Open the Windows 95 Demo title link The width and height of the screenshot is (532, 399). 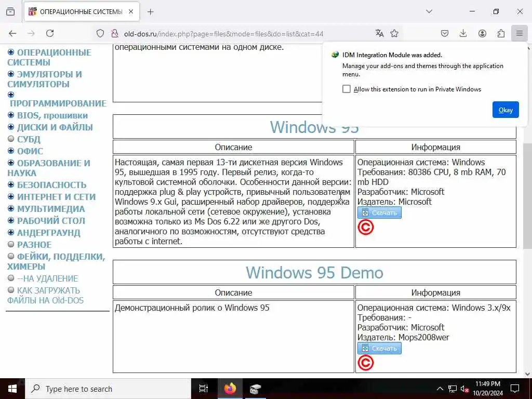click(x=314, y=272)
